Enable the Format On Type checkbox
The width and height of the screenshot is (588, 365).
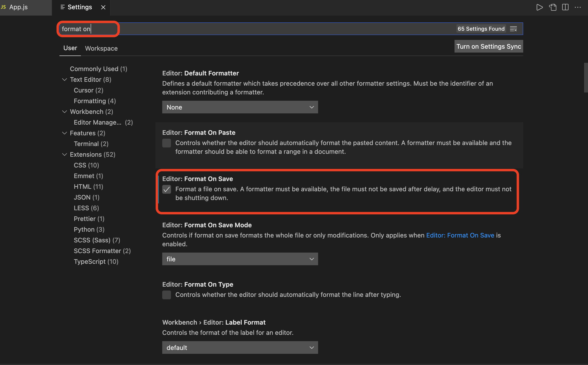167,295
